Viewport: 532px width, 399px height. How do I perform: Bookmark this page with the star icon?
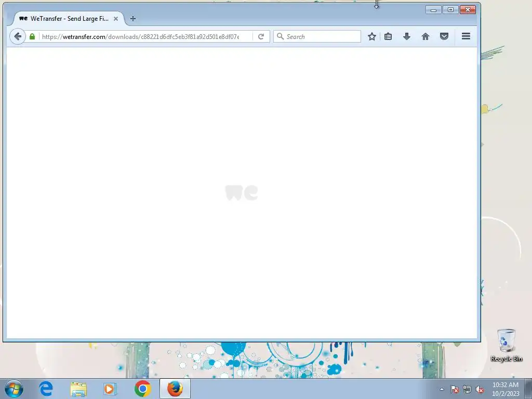[372, 37]
